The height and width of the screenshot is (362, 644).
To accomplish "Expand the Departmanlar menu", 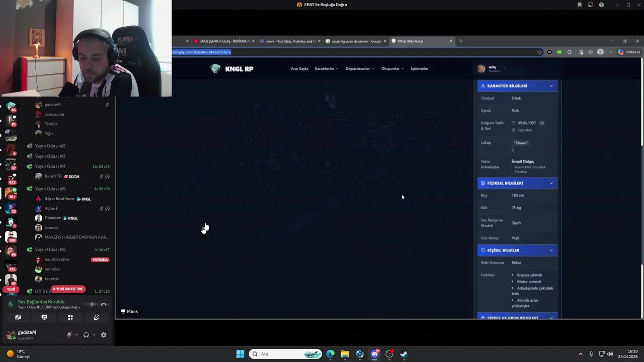I will [360, 69].
